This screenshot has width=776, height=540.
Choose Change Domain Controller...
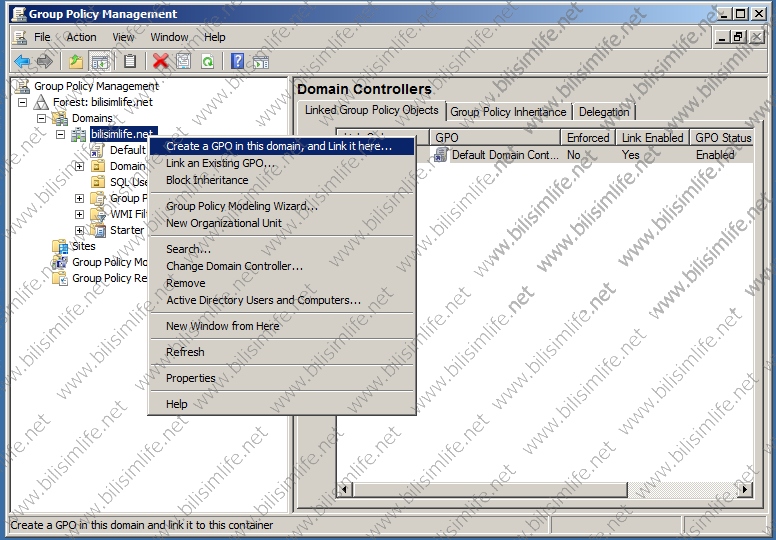(x=282, y=266)
